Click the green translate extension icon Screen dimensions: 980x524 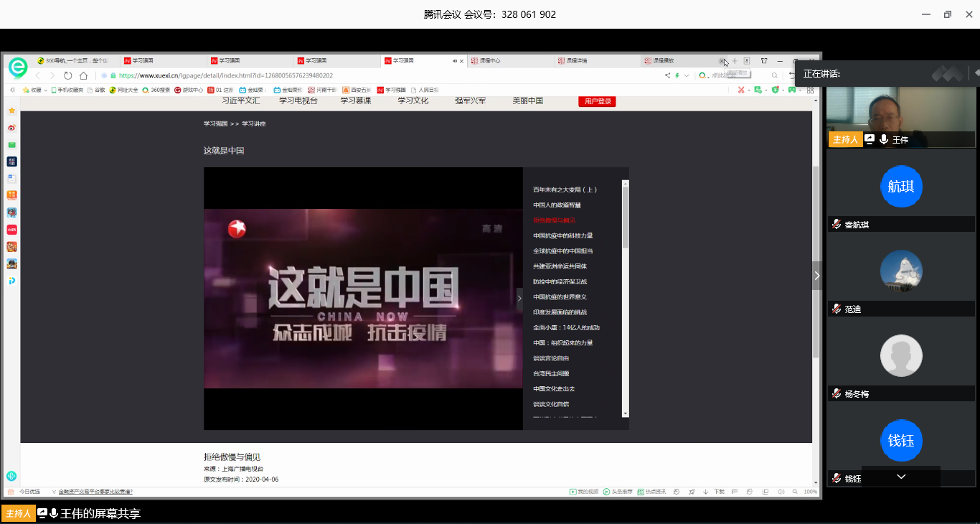tap(758, 90)
